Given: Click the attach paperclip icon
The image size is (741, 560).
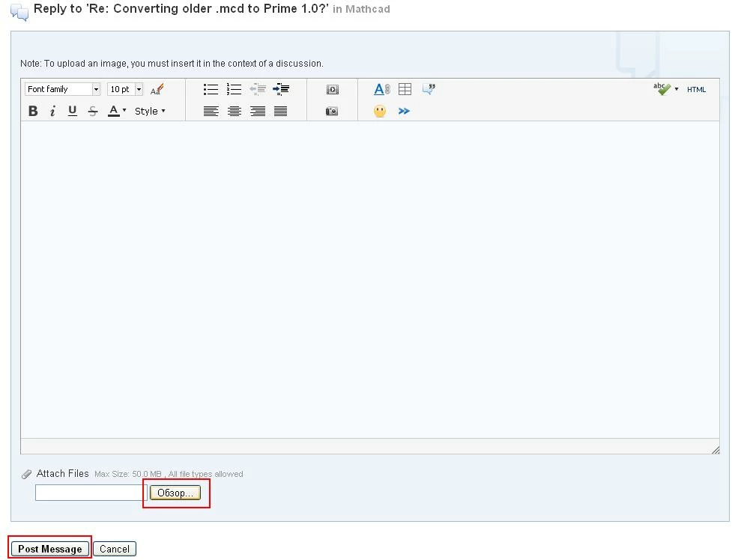Looking at the screenshot, I should pyautogui.click(x=26, y=474).
